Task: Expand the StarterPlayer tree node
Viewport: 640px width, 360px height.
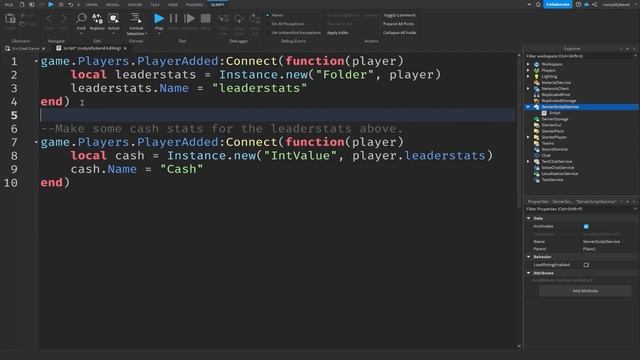Action: pyautogui.click(x=528, y=137)
